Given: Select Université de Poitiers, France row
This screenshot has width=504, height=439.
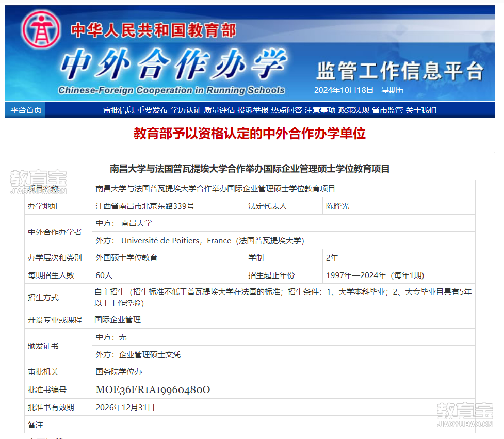Looking at the screenshot, I should pos(284,240).
